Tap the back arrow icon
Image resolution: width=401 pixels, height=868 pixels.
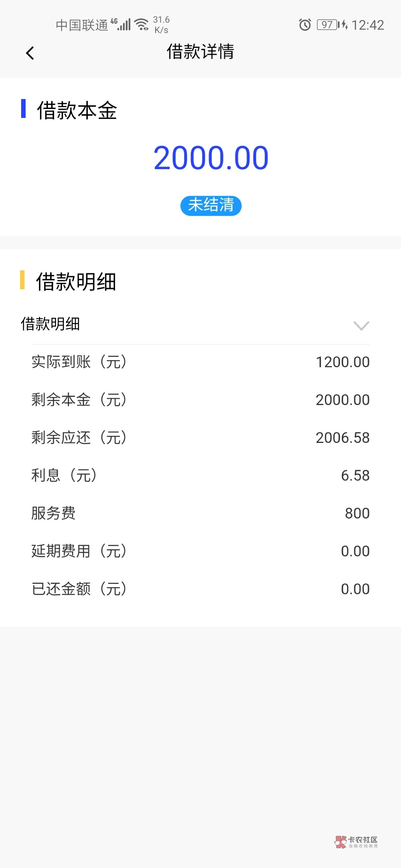point(30,53)
